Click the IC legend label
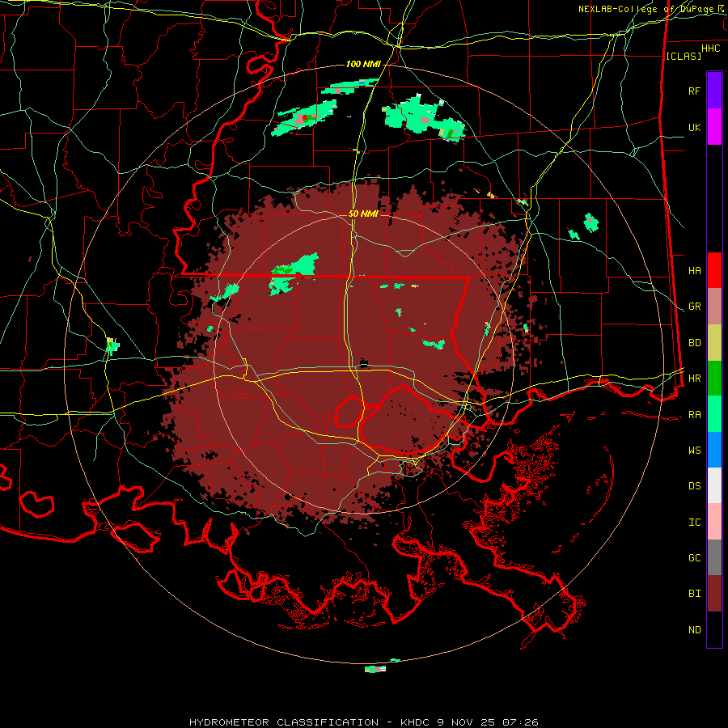This screenshot has height=728, width=728. click(x=694, y=523)
